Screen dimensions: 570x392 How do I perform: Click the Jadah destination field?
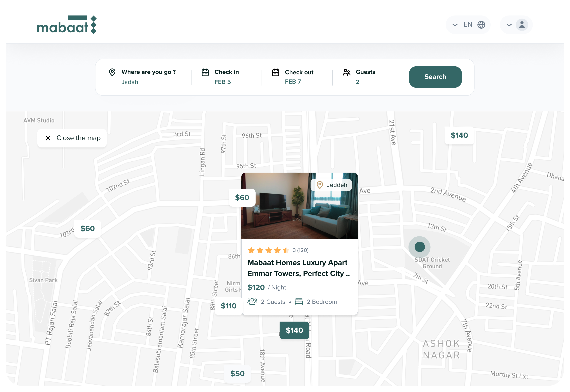coord(130,82)
